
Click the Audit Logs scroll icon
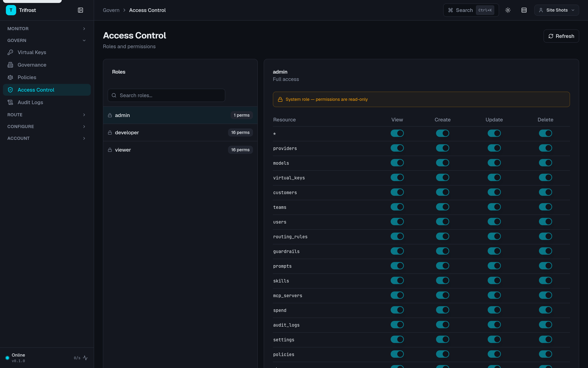coord(10,102)
